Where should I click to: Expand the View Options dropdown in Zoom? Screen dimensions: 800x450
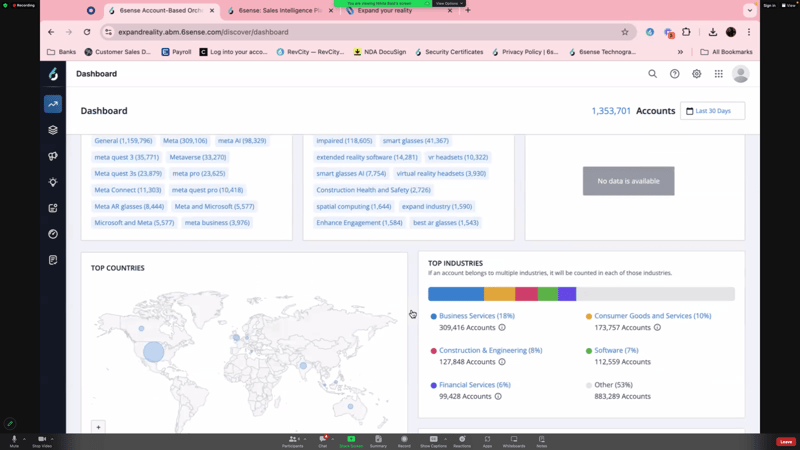click(x=449, y=3)
